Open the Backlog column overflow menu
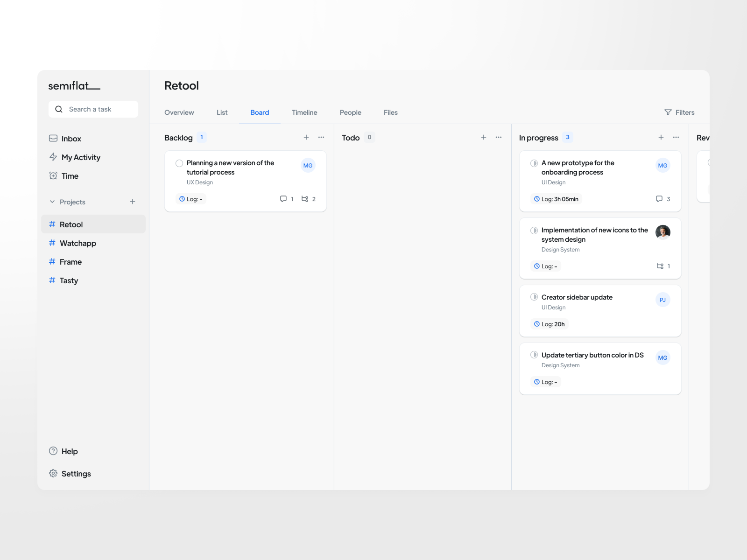 click(x=321, y=137)
